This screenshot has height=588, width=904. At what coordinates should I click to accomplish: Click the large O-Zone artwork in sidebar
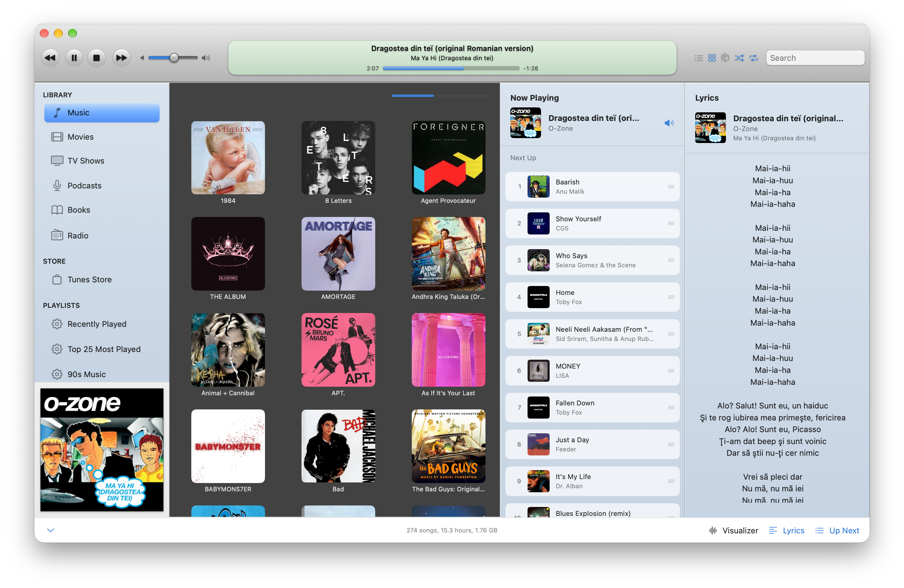point(102,450)
